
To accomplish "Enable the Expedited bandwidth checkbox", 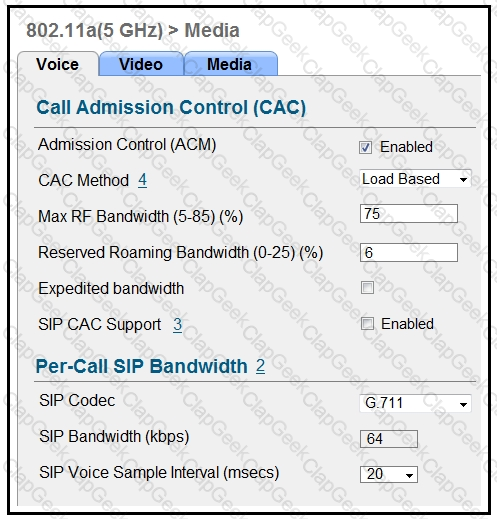I will [x=367, y=287].
